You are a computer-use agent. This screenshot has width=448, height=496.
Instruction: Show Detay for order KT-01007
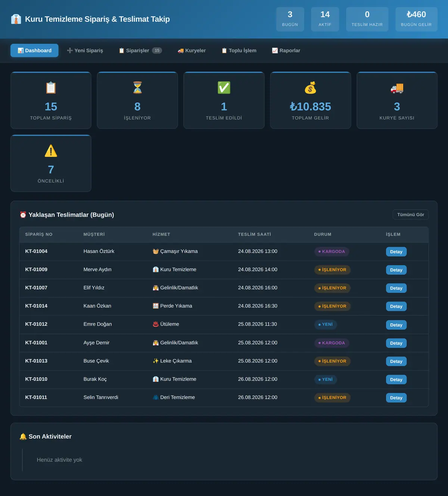coord(396,288)
